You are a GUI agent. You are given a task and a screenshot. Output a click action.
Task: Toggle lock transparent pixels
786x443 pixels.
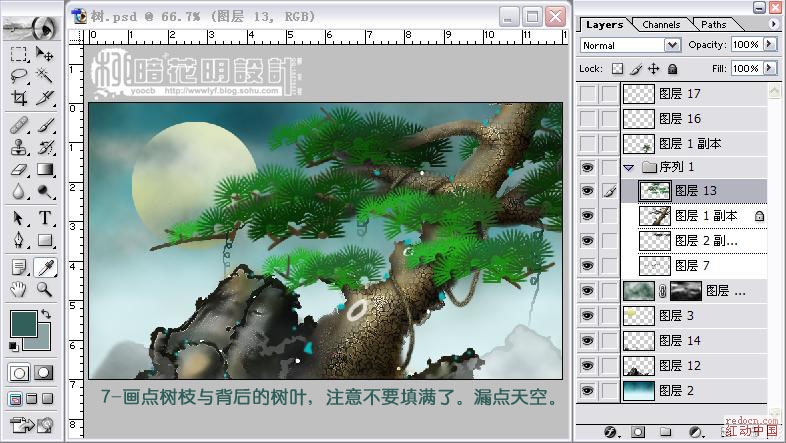[x=618, y=69]
